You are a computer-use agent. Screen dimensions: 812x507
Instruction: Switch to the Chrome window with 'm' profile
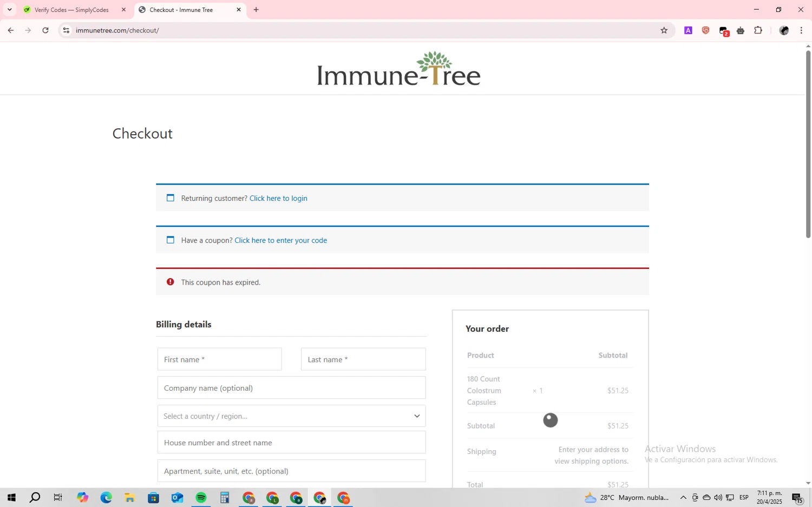[x=344, y=498]
